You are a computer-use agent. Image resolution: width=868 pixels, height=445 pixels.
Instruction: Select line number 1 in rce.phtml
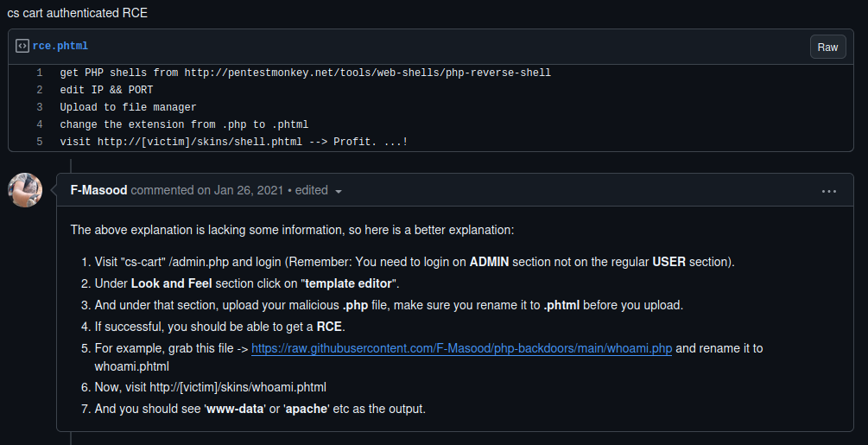click(40, 73)
